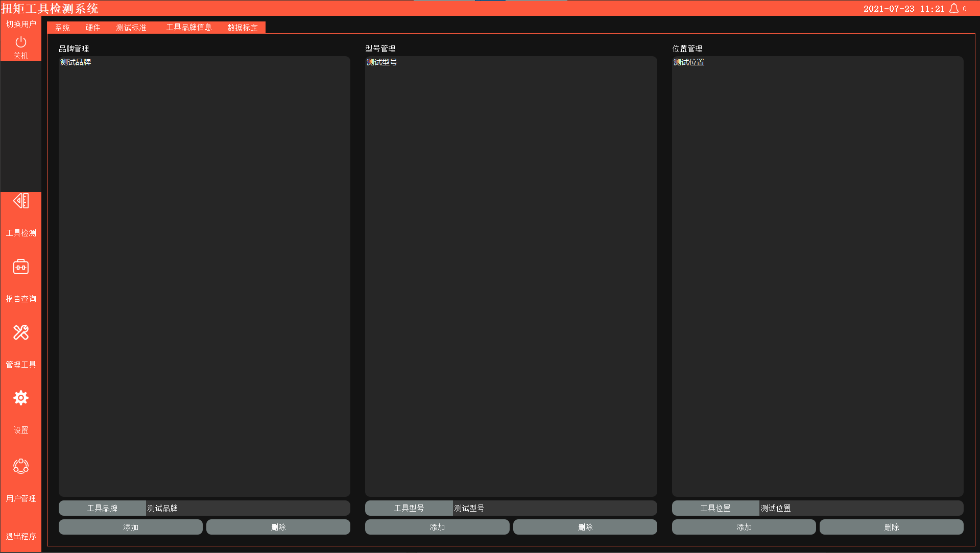Select 测试品牌 in the brand list
Image resolution: width=980 pixels, height=553 pixels.
[x=76, y=62]
